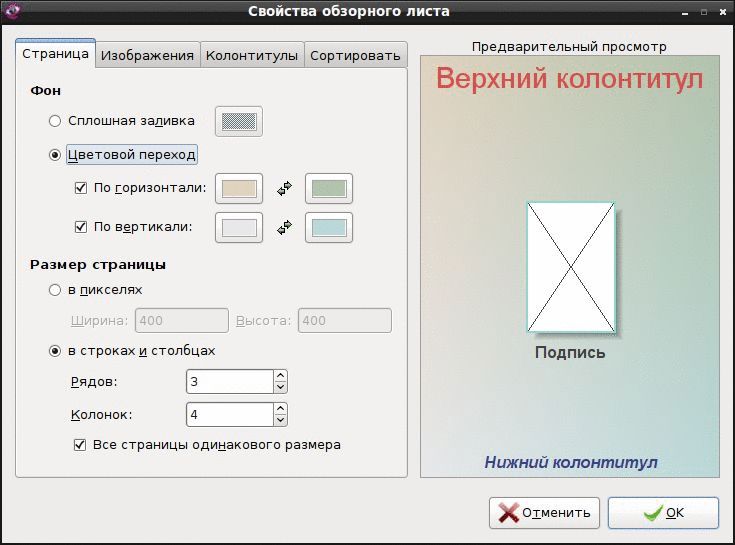735x545 pixels.
Task: Pick the light gray vertical start color
Action: coord(239,228)
